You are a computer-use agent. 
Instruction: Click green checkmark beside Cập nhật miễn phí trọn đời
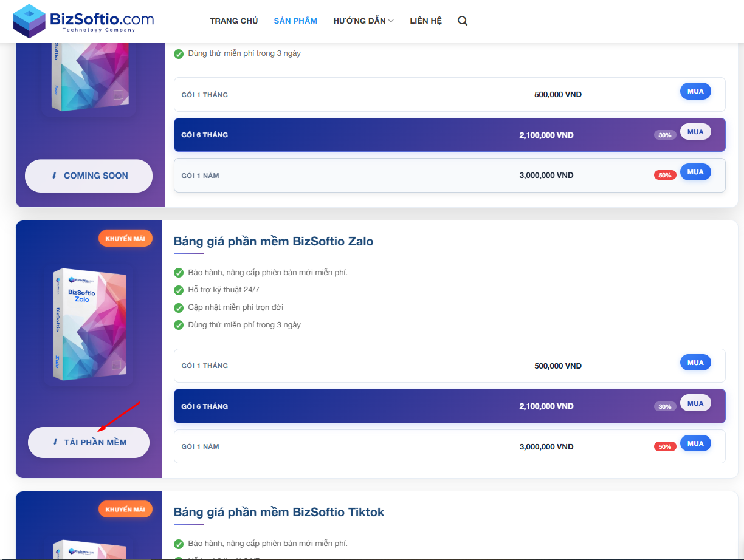(x=179, y=307)
